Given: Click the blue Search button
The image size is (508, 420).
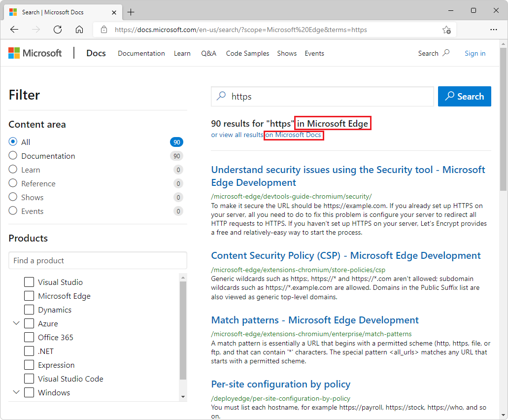Looking at the screenshot, I should 464,96.
